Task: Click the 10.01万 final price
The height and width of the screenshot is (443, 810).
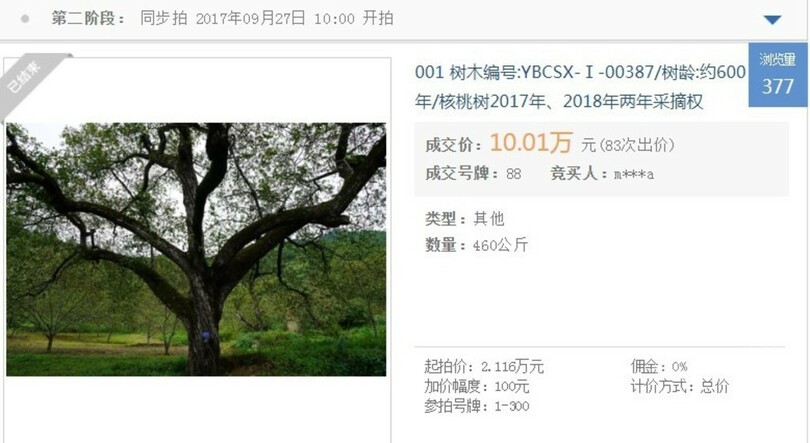Action: [531, 143]
